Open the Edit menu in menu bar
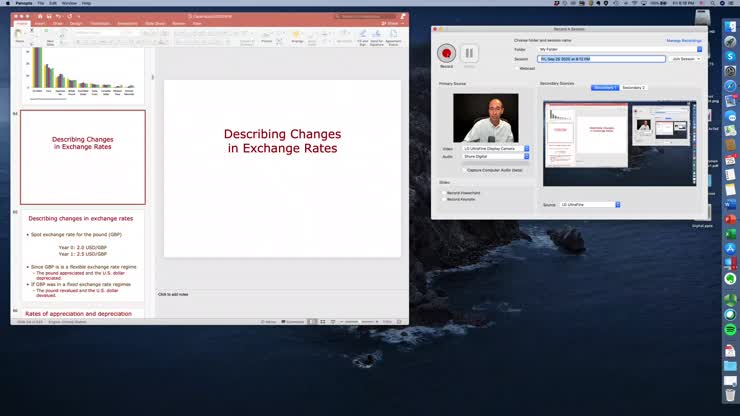The image size is (740, 416). pyautogui.click(x=53, y=3)
